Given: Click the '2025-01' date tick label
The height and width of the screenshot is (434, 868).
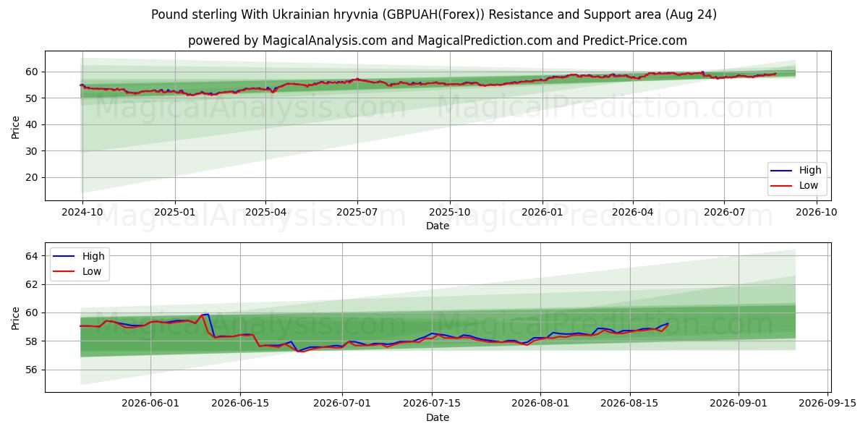Looking at the screenshot, I should pos(175,213).
